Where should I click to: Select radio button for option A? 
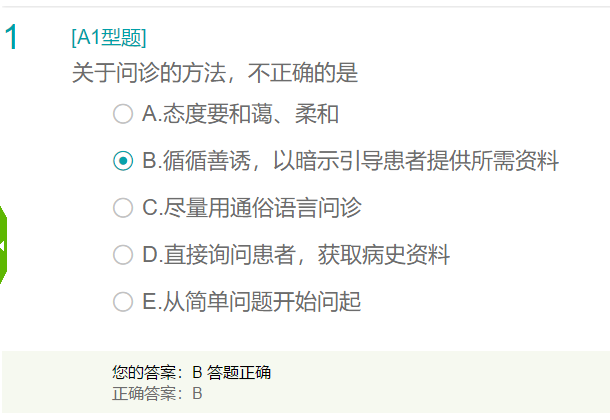(x=123, y=114)
